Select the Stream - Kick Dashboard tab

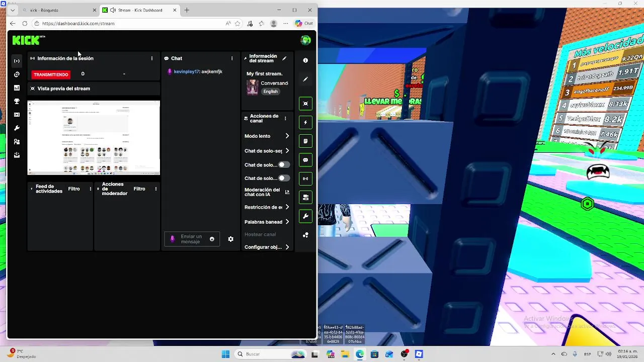(140, 10)
